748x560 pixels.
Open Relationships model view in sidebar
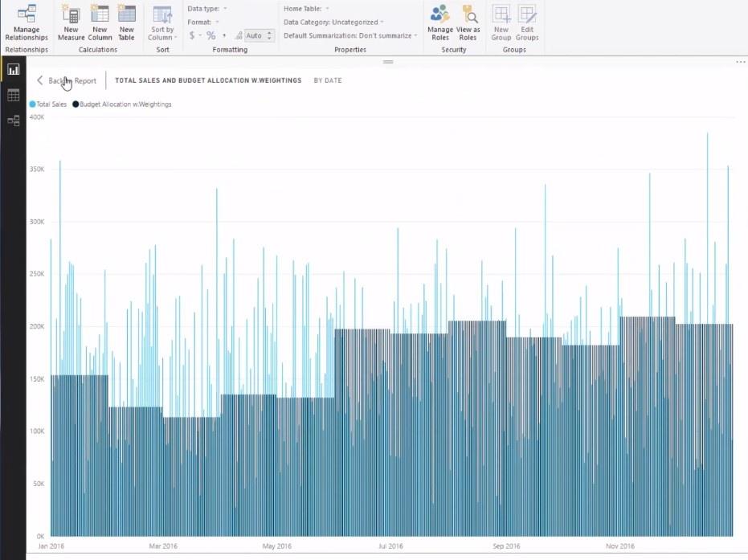tap(14, 121)
